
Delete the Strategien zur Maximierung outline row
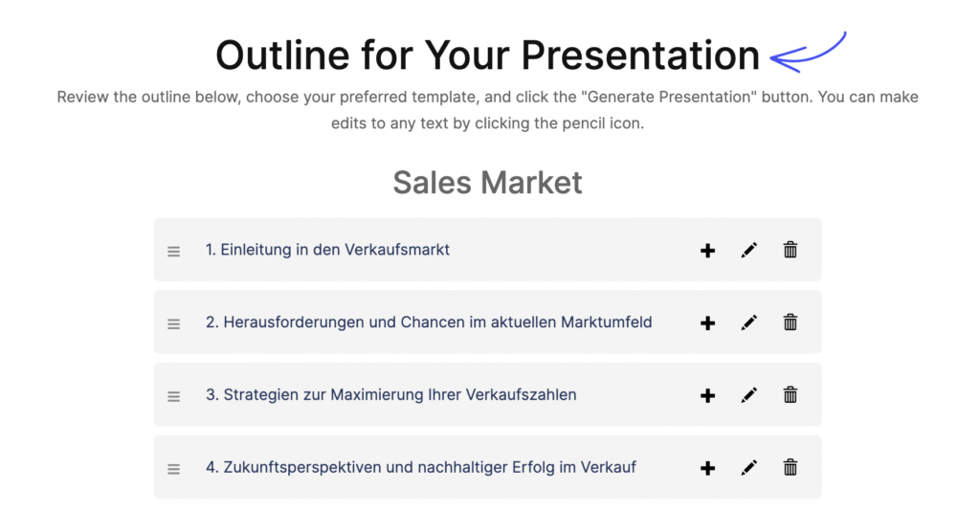pyautogui.click(x=790, y=394)
